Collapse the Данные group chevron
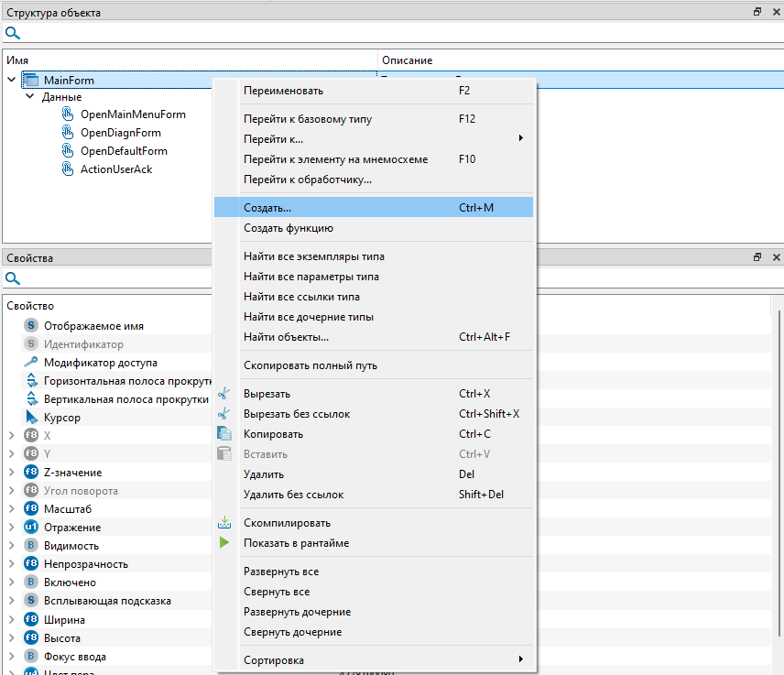784x675 pixels. 29,97
